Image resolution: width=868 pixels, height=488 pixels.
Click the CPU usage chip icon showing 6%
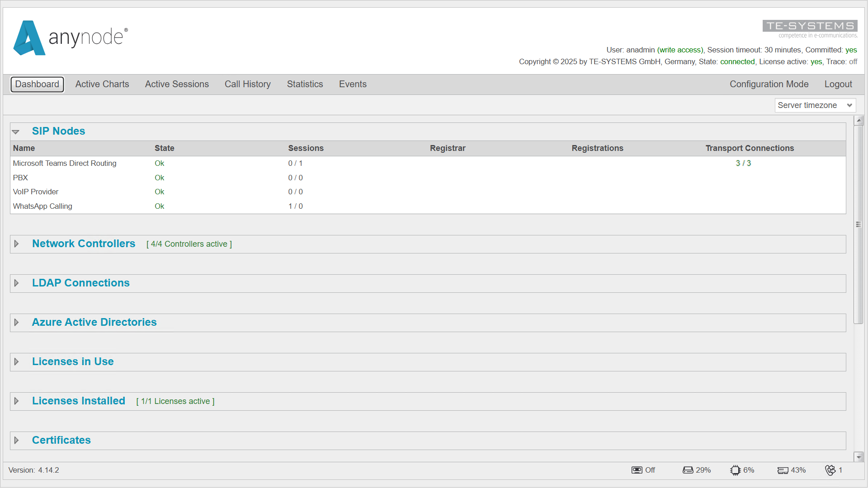pos(736,470)
